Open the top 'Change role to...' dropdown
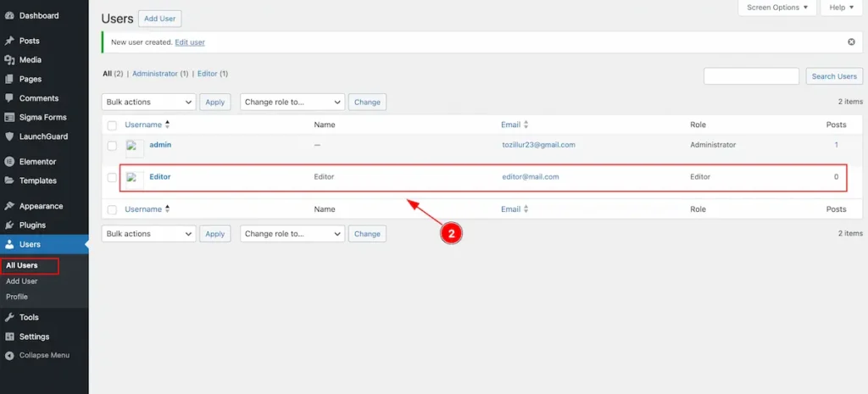The height and width of the screenshot is (394, 868). tap(292, 102)
